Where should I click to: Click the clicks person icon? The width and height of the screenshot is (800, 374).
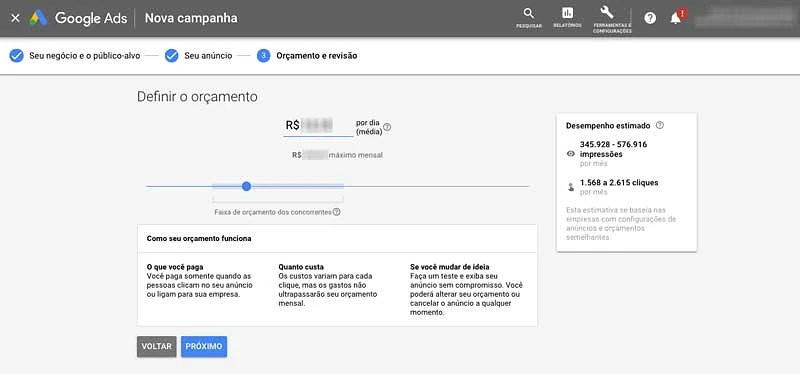[x=571, y=187]
